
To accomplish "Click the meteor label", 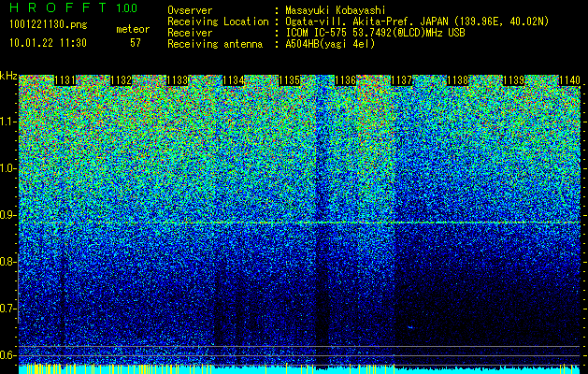I will [133, 29].
